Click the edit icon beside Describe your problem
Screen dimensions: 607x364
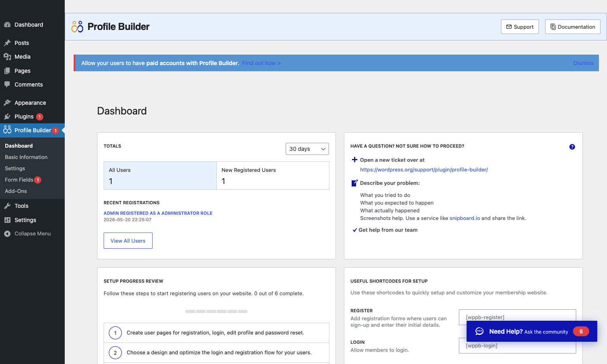[354, 183]
